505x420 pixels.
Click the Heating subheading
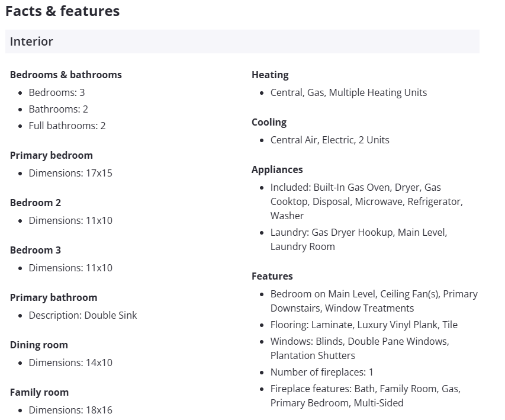click(270, 75)
